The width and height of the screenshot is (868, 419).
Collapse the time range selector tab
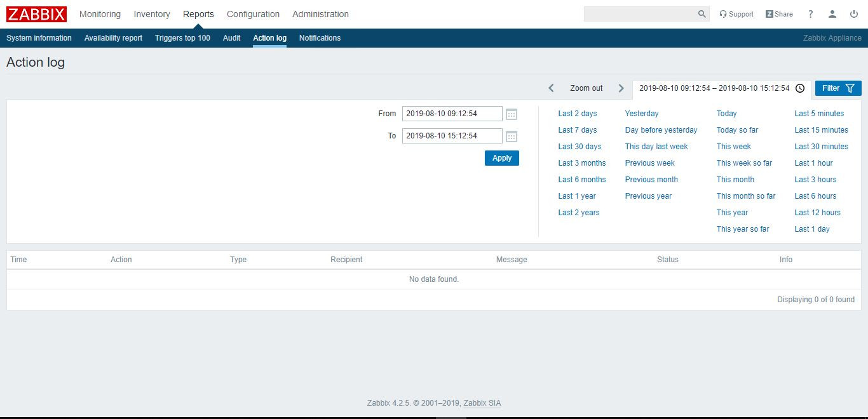click(x=714, y=88)
